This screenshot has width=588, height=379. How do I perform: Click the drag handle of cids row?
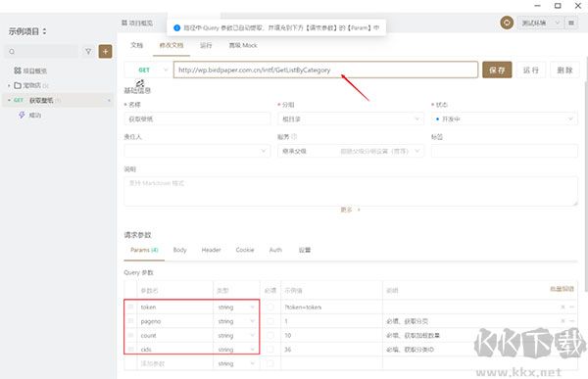point(130,350)
